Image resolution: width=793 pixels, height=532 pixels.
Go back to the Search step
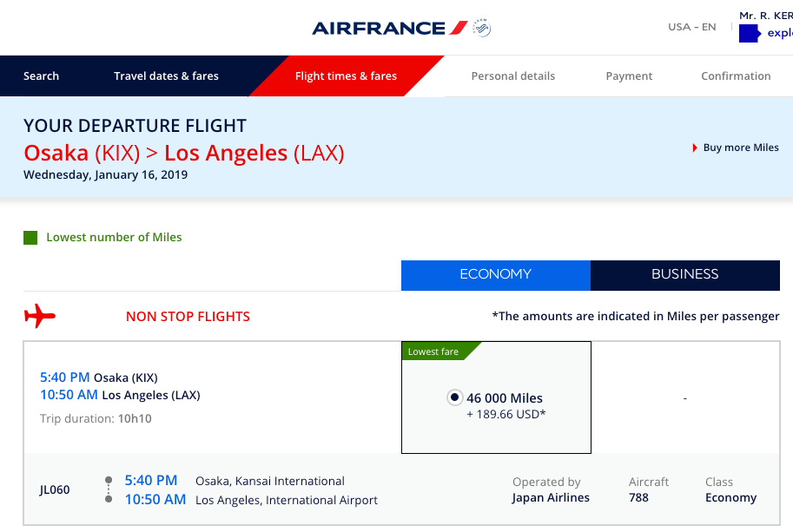(41, 76)
